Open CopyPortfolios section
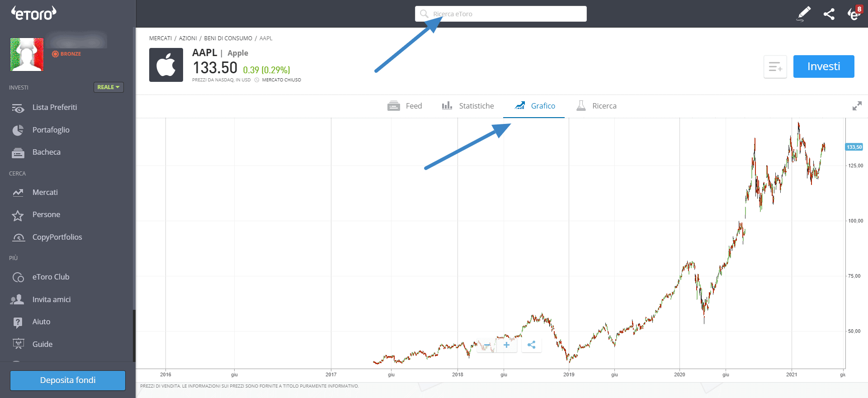This screenshot has width=868, height=398. tap(57, 237)
